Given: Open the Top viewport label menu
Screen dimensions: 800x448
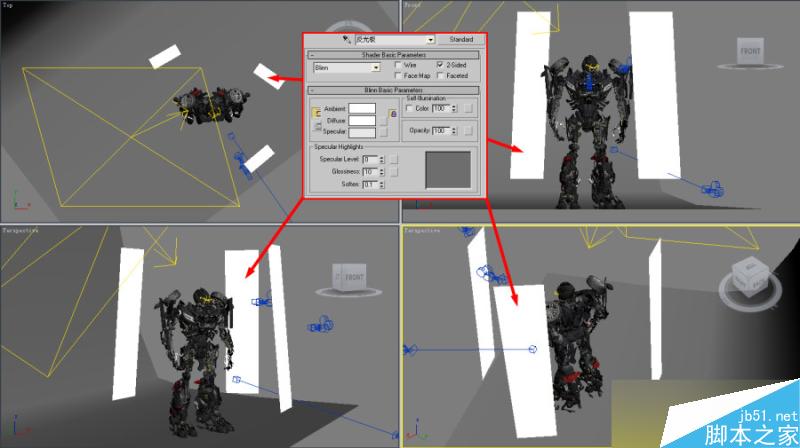Looking at the screenshot, I should click(8, 5).
